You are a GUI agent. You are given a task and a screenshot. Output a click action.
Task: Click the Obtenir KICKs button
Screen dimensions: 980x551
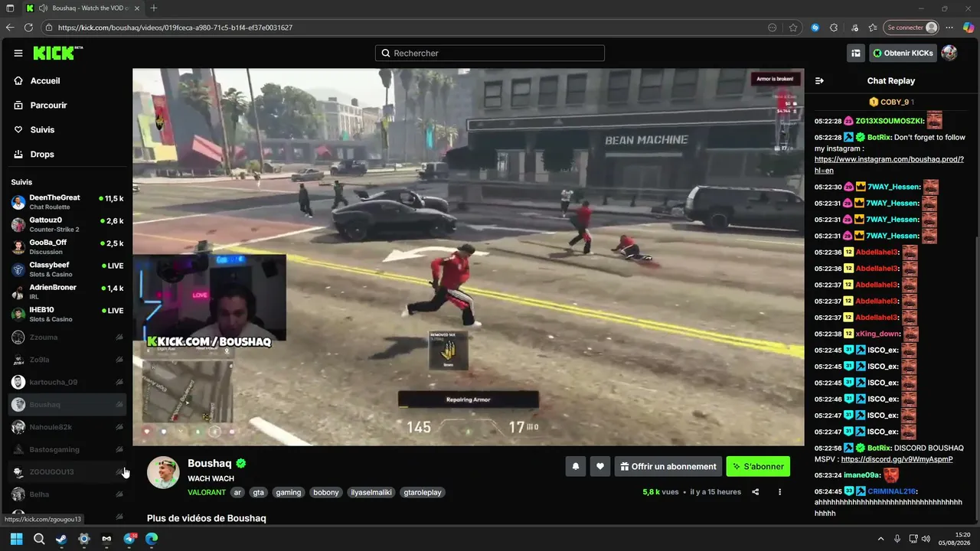point(903,53)
